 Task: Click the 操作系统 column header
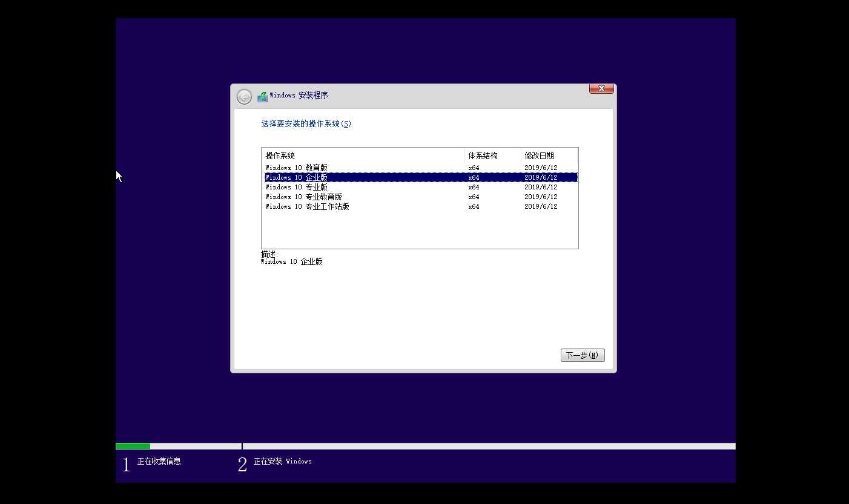[x=363, y=155]
